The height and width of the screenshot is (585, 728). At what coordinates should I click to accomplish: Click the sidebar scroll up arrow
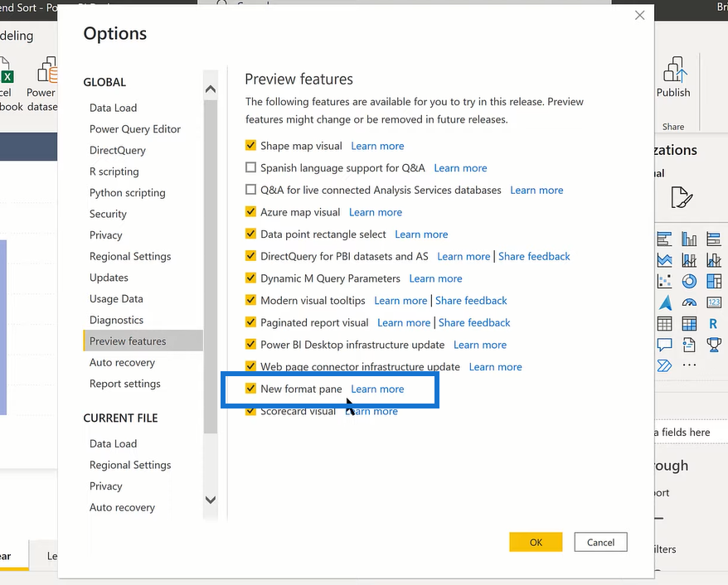pyautogui.click(x=211, y=89)
